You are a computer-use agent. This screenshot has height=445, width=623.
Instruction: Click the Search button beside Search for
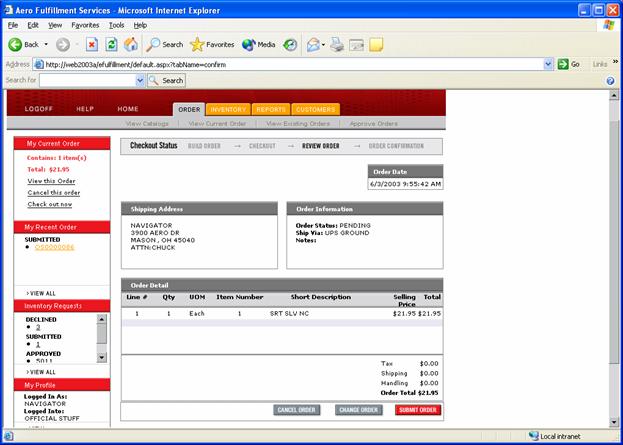click(x=166, y=81)
